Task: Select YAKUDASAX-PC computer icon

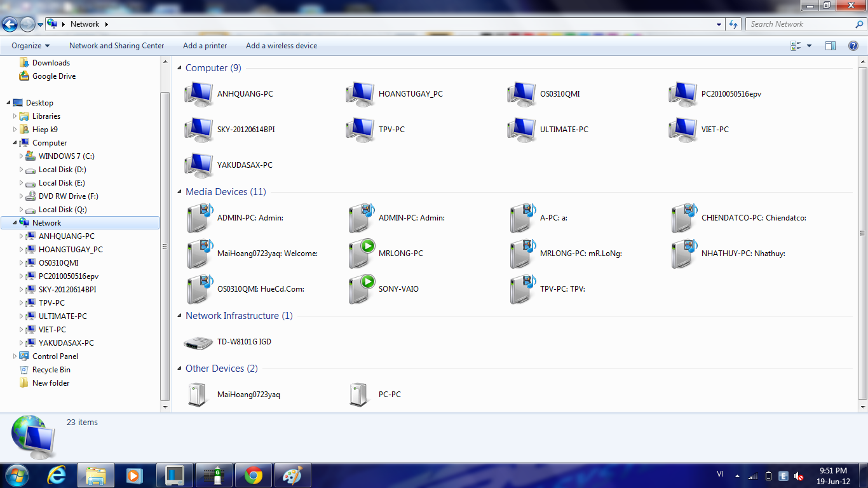Action: pos(199,165)
